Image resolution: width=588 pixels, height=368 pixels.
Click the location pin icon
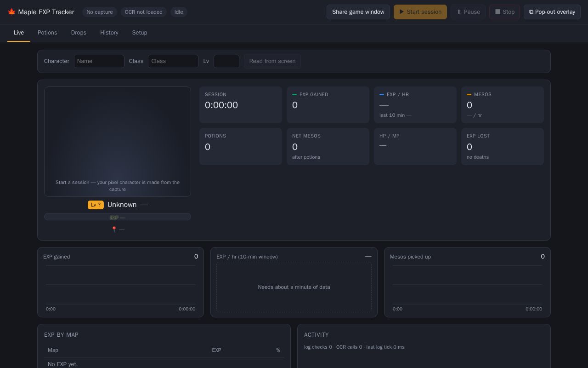(114, 230)
